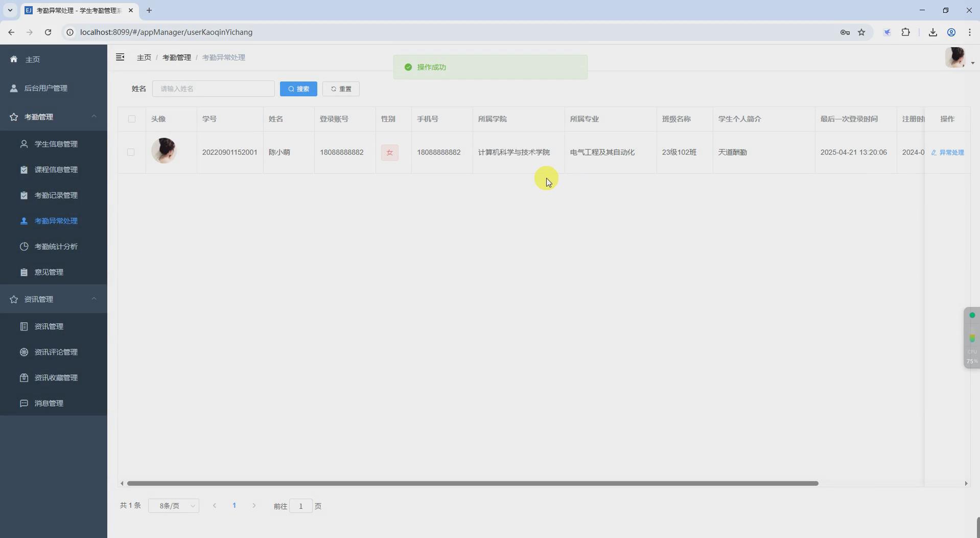The image size is (980, 538).
Task: Open 消息管理 menu item
Action: (x=54, y=403)
